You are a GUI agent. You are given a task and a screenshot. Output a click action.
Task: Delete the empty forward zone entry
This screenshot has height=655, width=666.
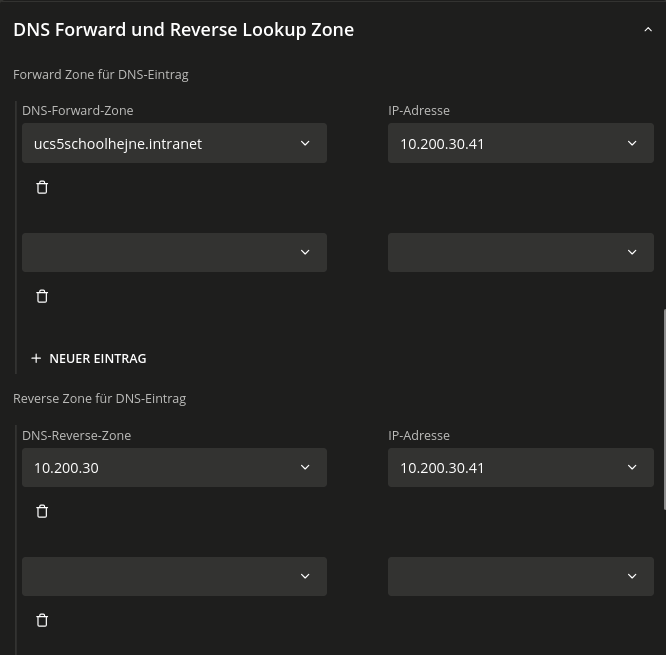point(42,296)
